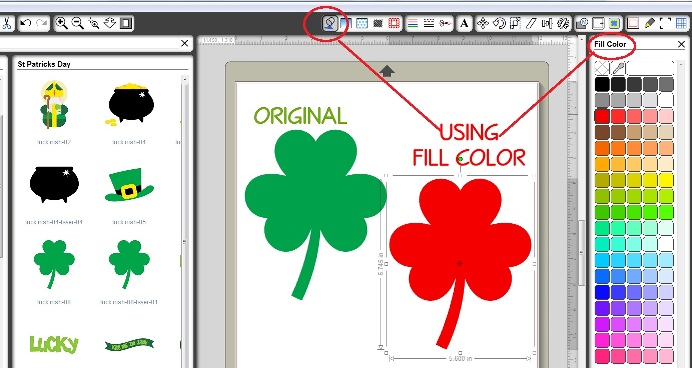Click the green shamrock on canvas

pos(315,199)
